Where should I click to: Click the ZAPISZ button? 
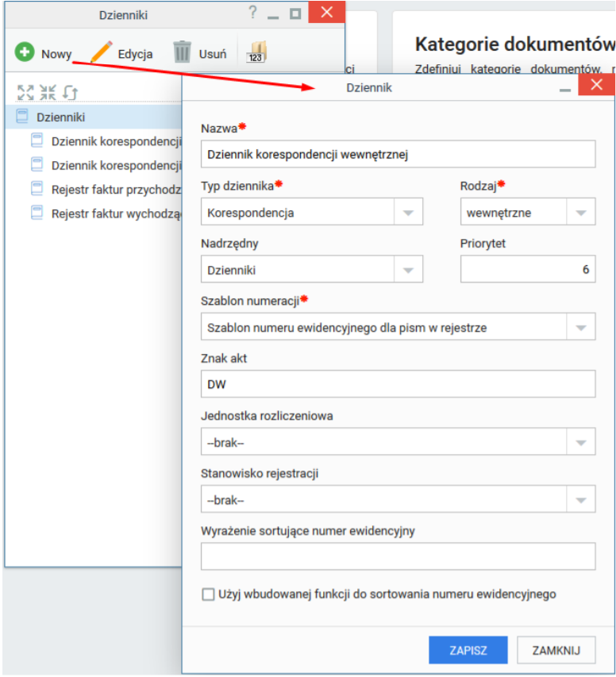pyautogui.click(x=468, y=650)
